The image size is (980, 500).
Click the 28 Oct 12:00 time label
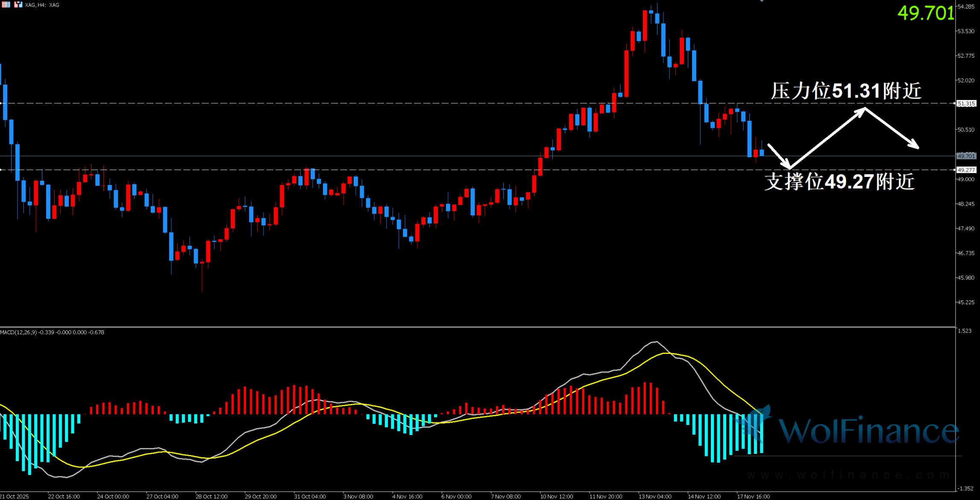tap(211, 496)
